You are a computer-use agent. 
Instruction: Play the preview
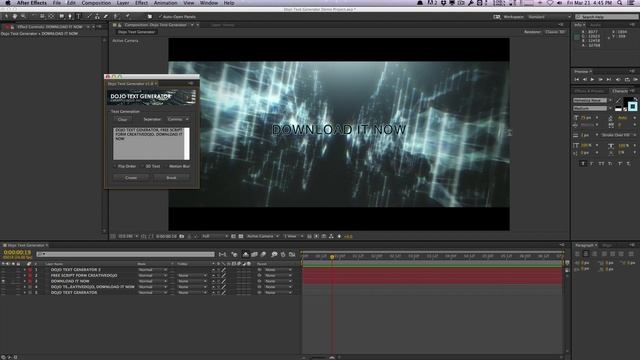[x=592, y=80]
